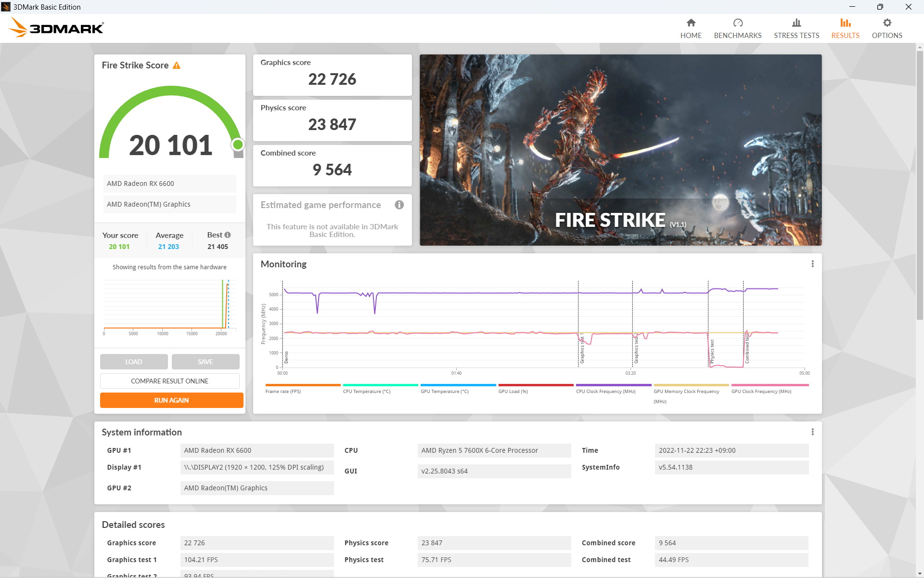Click the Time value 2022-11-22 22:23

(731, 450)
